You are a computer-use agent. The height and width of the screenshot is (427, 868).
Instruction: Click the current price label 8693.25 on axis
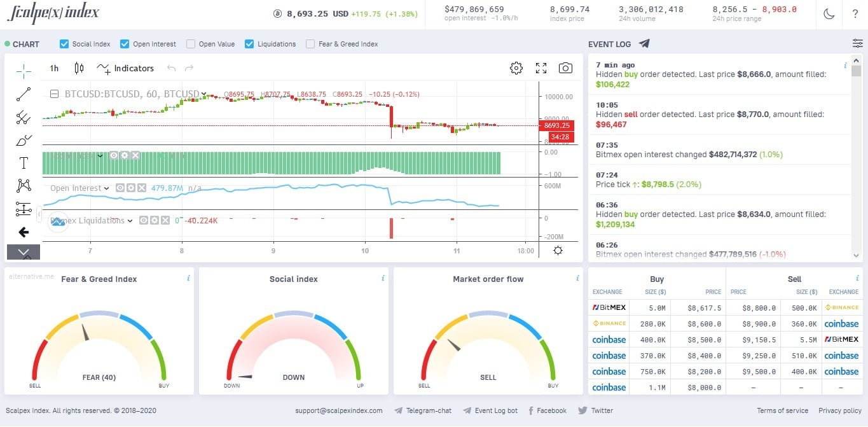coord(556,125)
